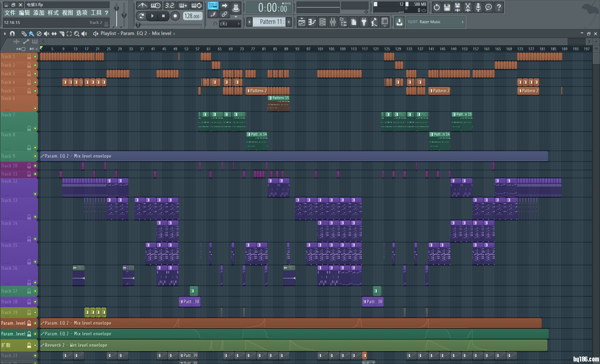The width and height of the screenshot is (600, 364).
Task: Open pattern options arrow left of Pattern 11
Action: 249,22
